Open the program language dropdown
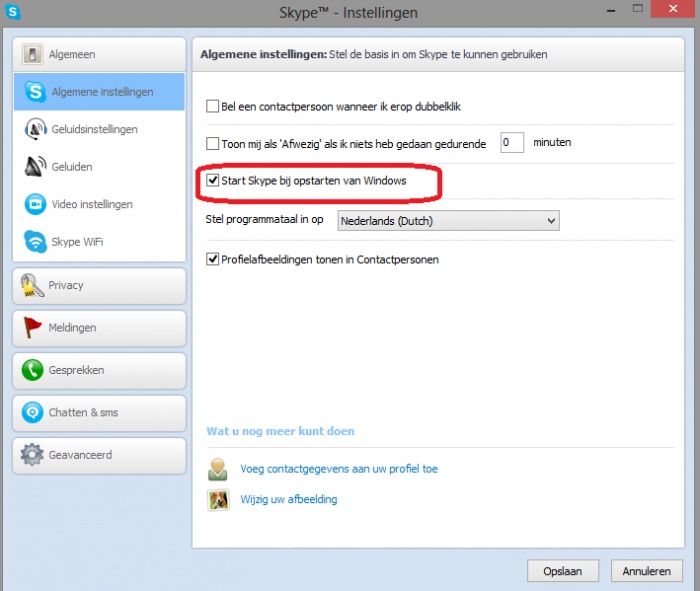700x591 pixels. point(448,221)
